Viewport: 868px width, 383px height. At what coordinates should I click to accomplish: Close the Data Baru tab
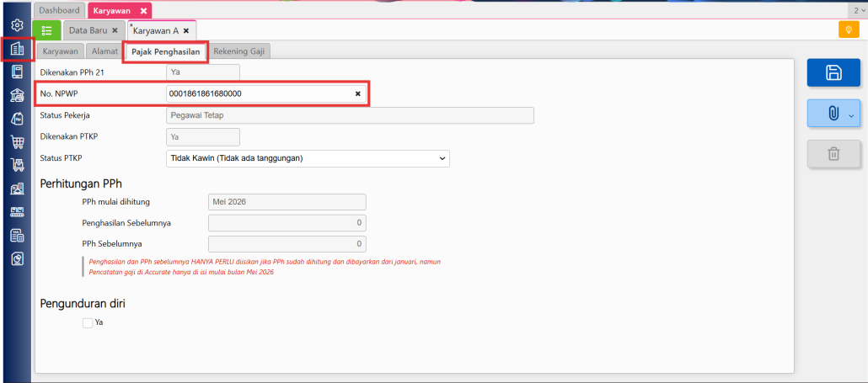115,30
